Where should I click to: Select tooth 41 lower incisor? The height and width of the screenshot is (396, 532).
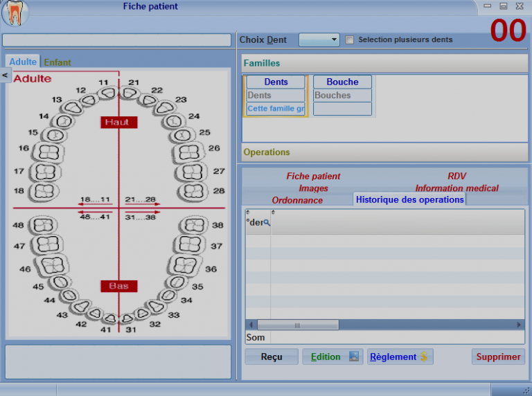click(110, 318)
